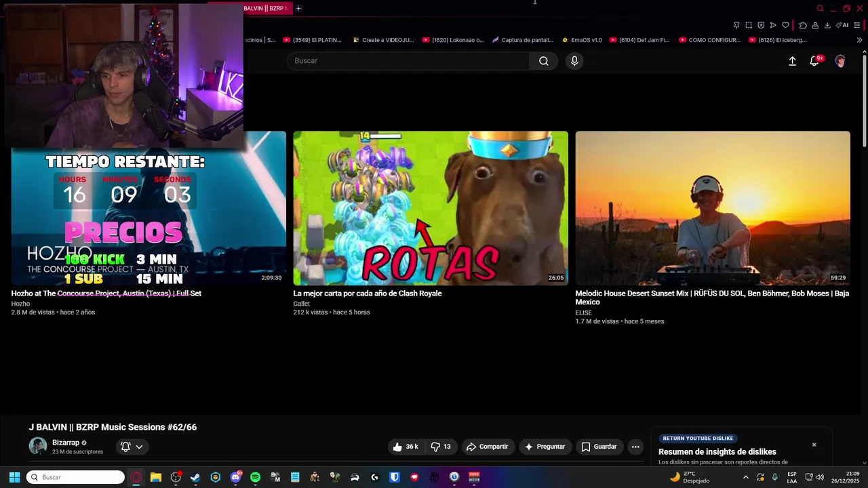This screenshot has height=488, width=868.
Task: Like the video with 36 k thumbs up
Action: click(x=406, y=447)
